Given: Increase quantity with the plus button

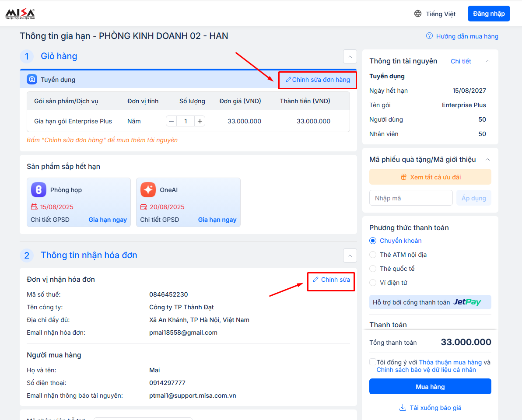Looking at the screenshot, I should coord(200,121).
